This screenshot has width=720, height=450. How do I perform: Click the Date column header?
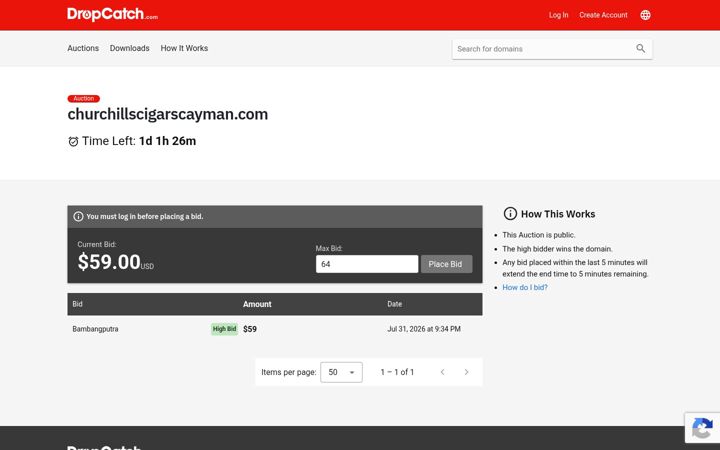(x=394, y=304)
